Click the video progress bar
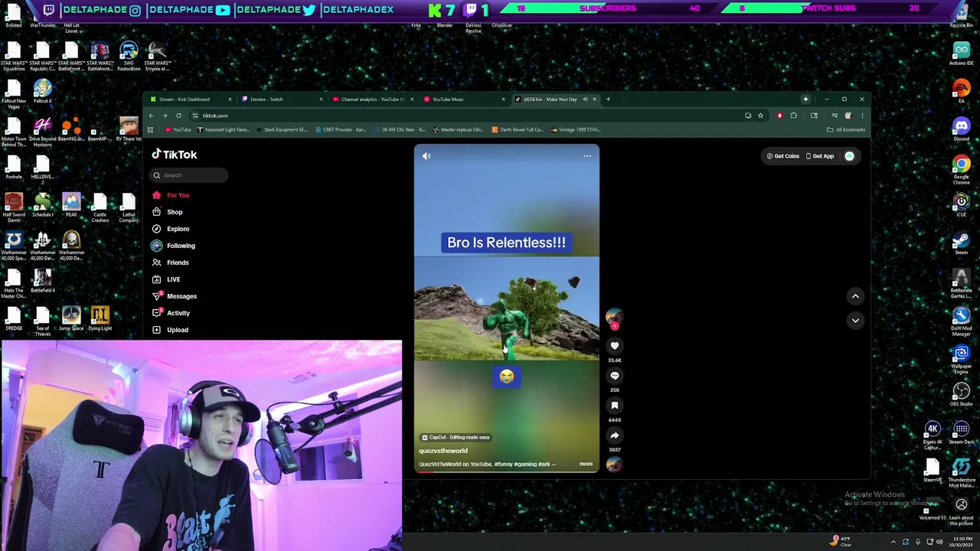This screenshot has height=551, width=980. [x=507, y=472]
